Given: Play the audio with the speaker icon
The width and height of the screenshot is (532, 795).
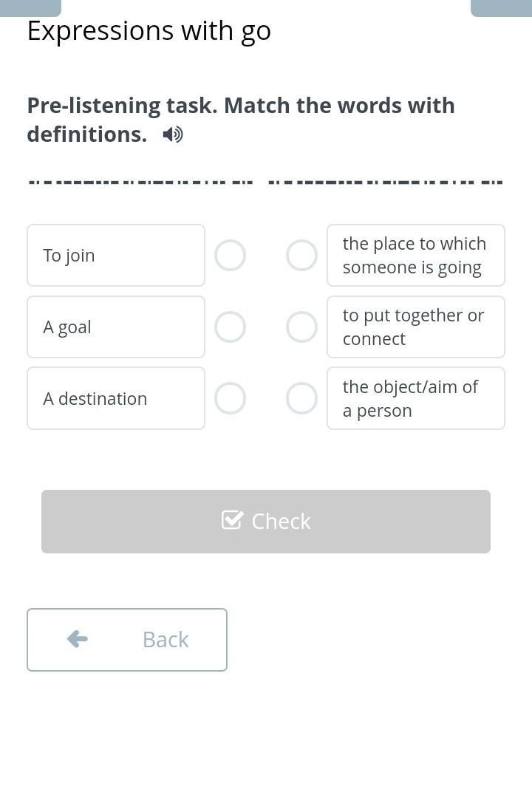Looking at the screenshot, I should pyautogui.click(x=173, y=134).
